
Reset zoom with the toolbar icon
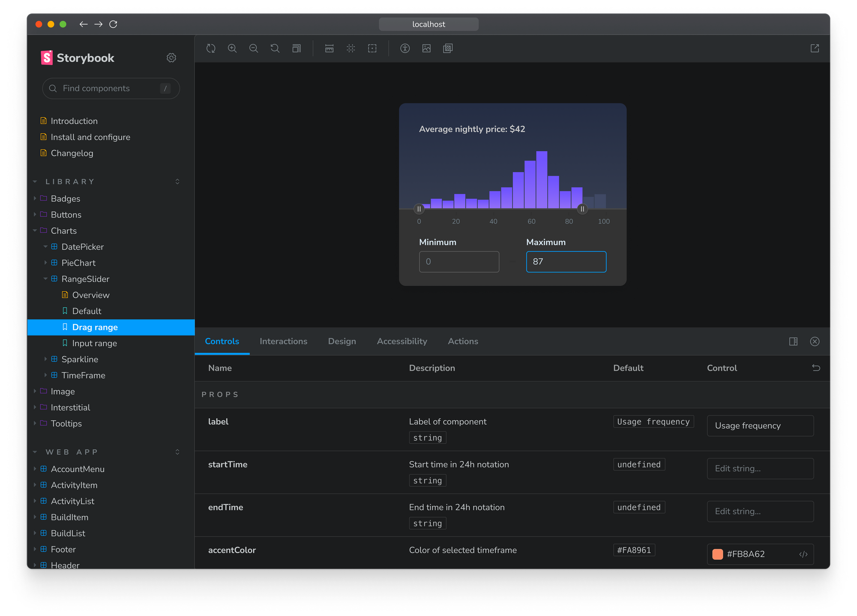[x=275, y=48]
